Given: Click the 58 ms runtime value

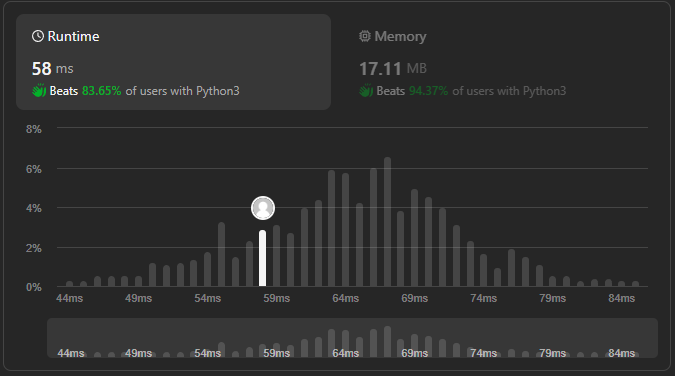Looking at the screenshot, I should (x=53, y=68).
